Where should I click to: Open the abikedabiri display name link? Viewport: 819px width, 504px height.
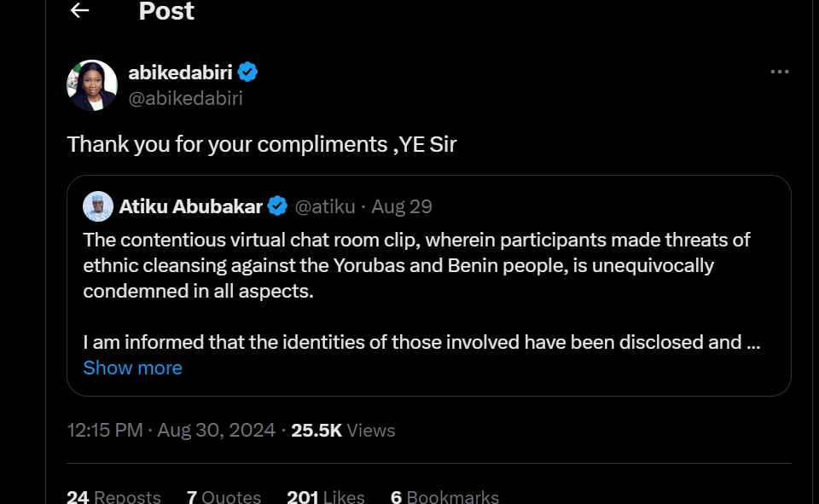tap(180, 72)
